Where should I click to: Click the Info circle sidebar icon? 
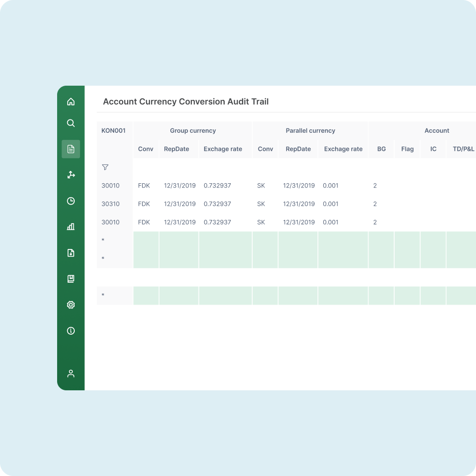71,331
